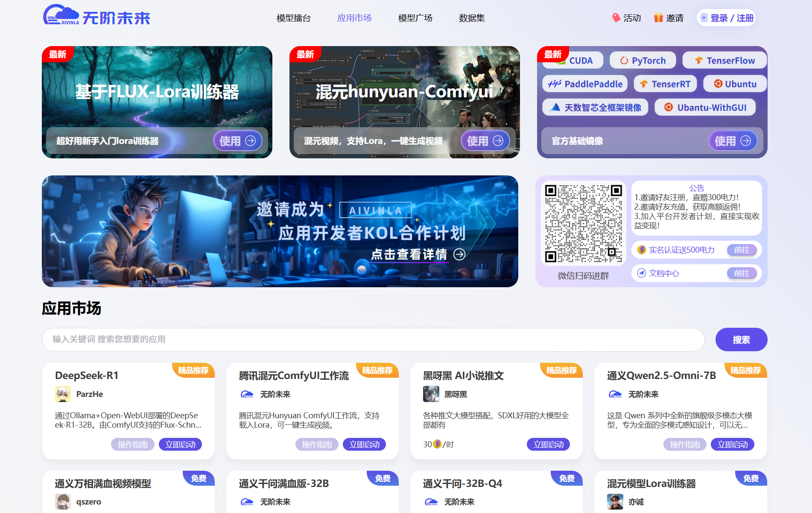Click 无阶未来 logo on 通义千问-32B-Q4 card
The height and width of the screenshot is (513, 812).
pos(431,501)
